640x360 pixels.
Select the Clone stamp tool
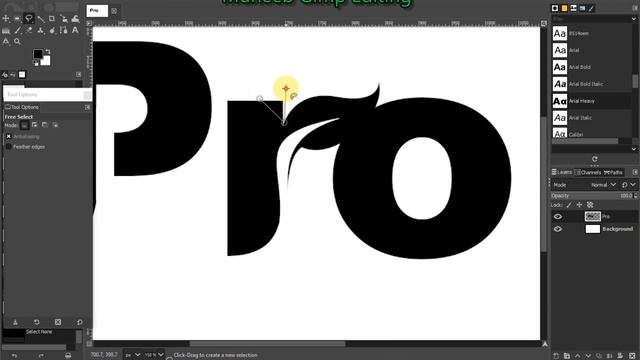(x=40, y=30)
